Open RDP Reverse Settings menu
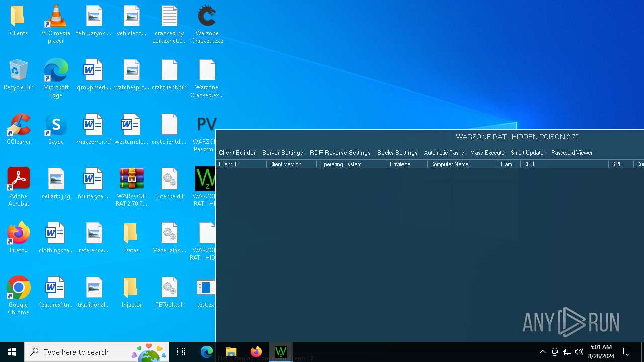 click(340, 153)
